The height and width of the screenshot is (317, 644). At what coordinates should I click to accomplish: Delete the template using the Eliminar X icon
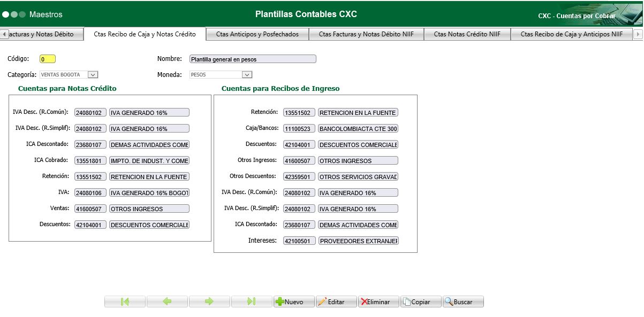pos(378,301)
